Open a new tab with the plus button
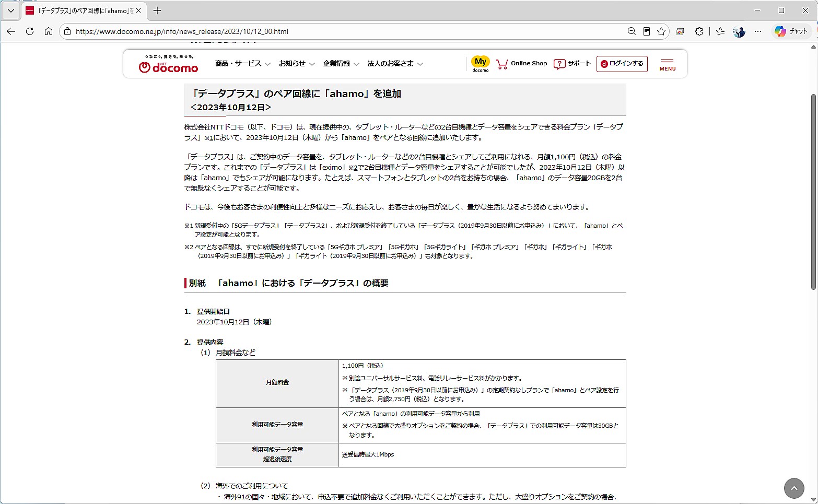This screenshot has height=504, width=818. [157, 10]
